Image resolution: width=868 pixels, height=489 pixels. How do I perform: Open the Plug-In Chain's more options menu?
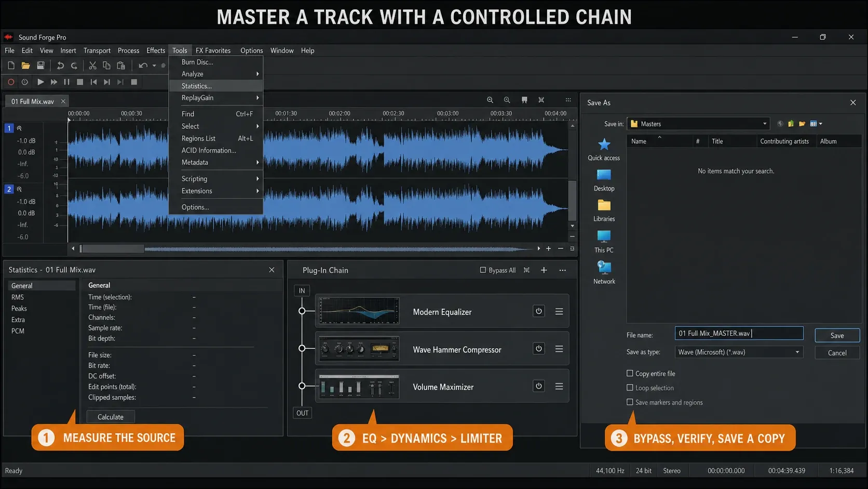click(562, 270)
